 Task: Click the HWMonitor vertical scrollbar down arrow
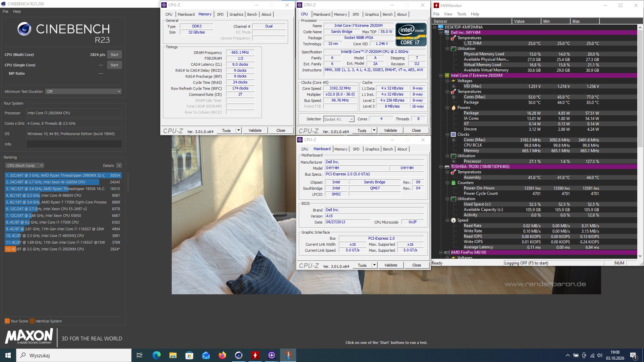click(640, 256)
